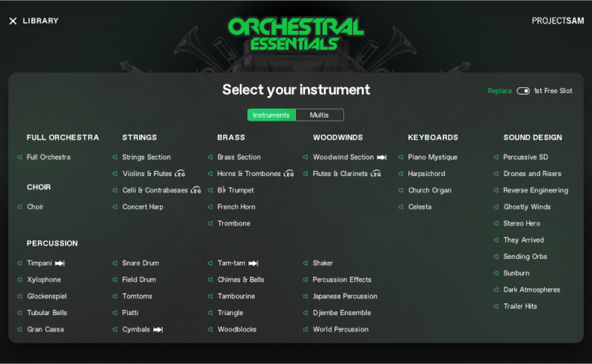This screenshot has width=592, height=364.
Task: Select the Bb Trumpet instrument
Action: [235, 190]
